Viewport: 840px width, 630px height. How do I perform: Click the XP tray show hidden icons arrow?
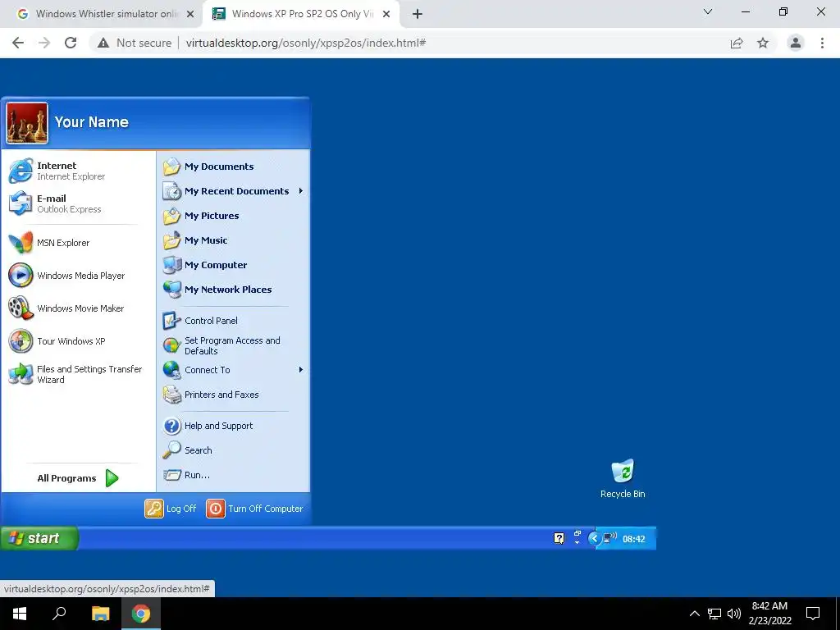(594, 538)
